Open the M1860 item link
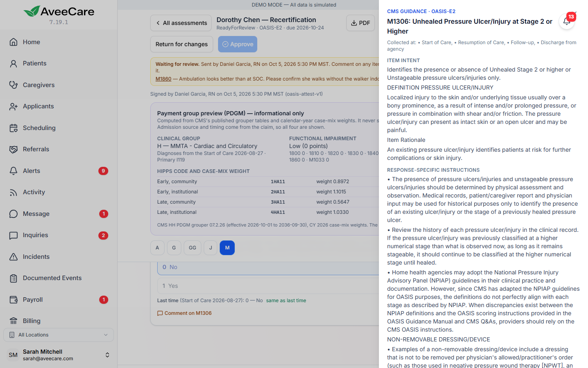The image size is (588, 368). (163, 79)
